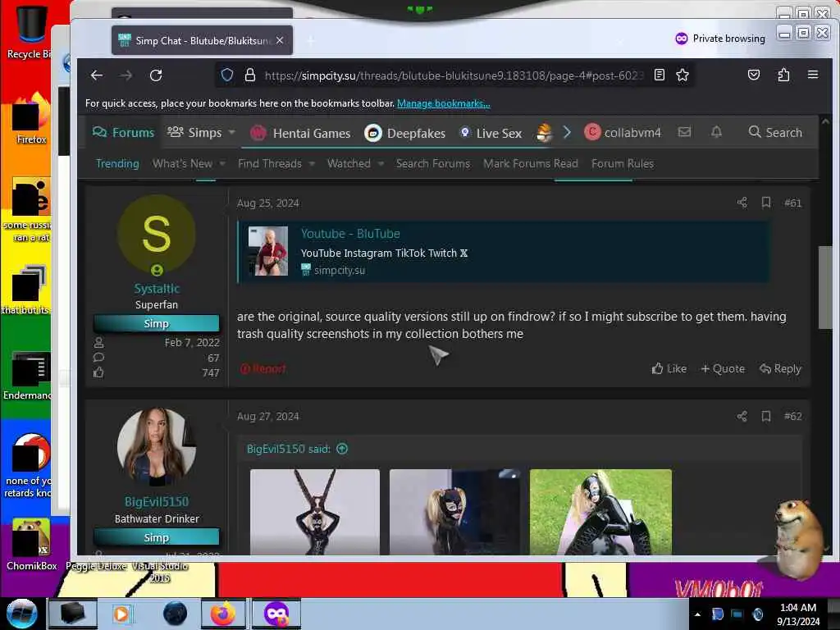Open the Firefox hamburger menu

(x=813, y=75)
